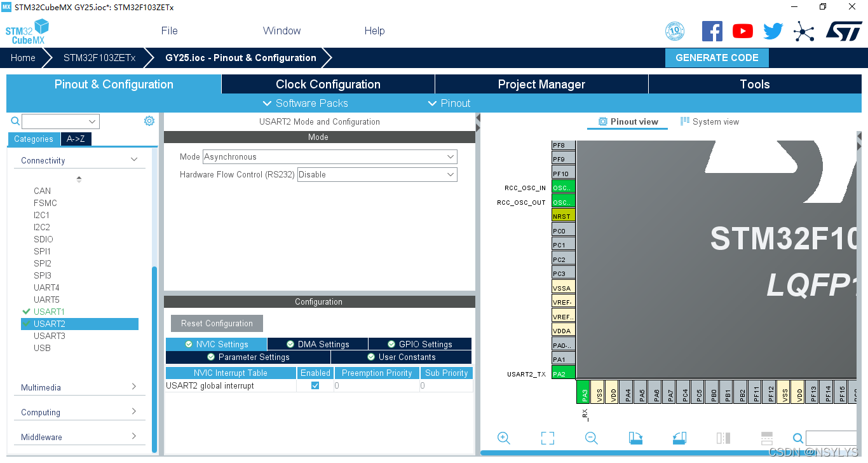Open the categories settings gear icon
This screenshot has width=868, height=463.
coord(149,121)
